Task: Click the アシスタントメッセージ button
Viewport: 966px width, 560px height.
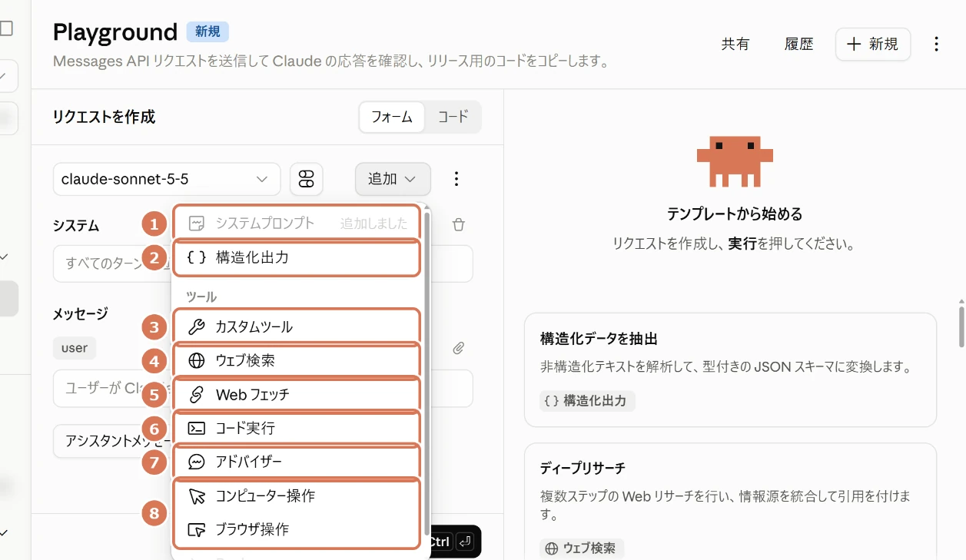Action: tap(113, 441)
